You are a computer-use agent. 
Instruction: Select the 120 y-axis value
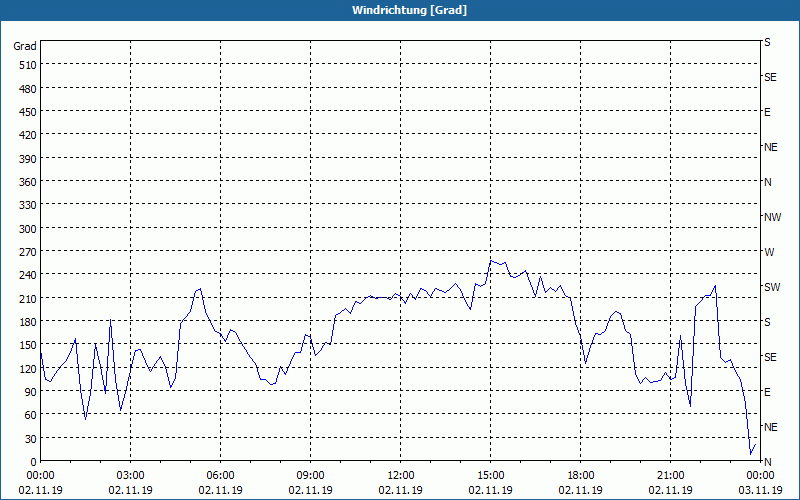28,368
